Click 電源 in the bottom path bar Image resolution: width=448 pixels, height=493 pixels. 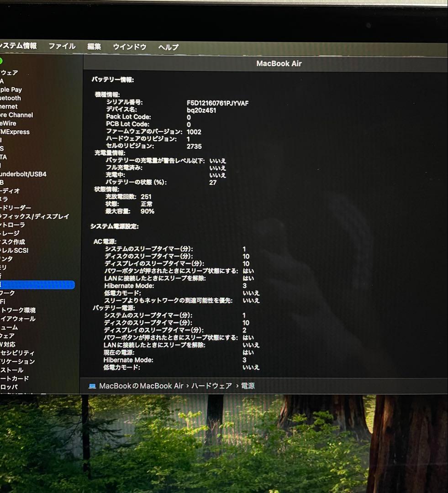click(x=248, y=386)
